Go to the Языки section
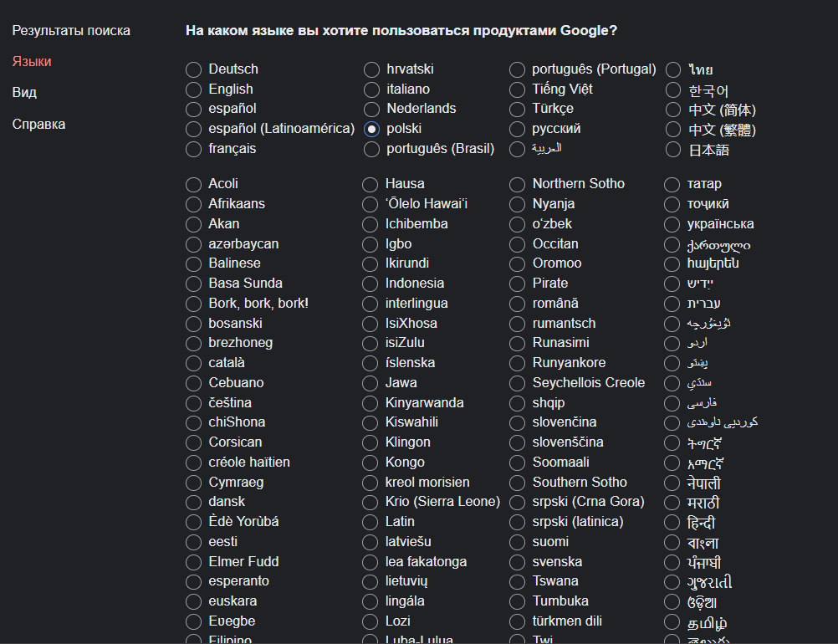The image size is (838, 644). 32,62
